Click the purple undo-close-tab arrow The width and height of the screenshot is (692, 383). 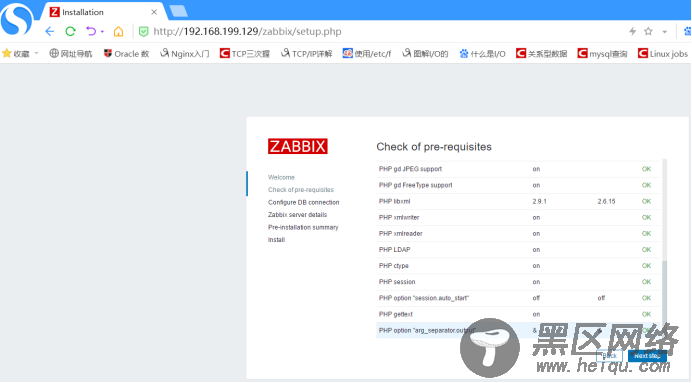(91, 31)
